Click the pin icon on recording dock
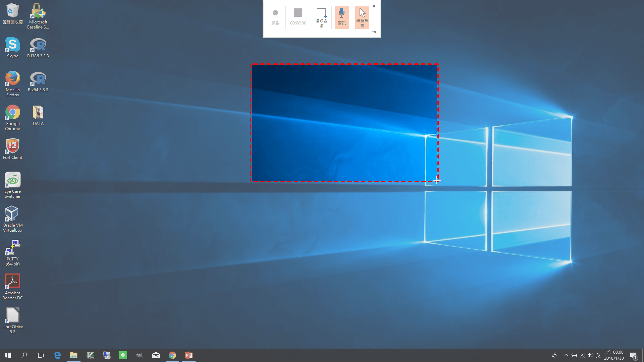Image resolution: width=644 pixels, height=362 pixels. click(374, 32)
